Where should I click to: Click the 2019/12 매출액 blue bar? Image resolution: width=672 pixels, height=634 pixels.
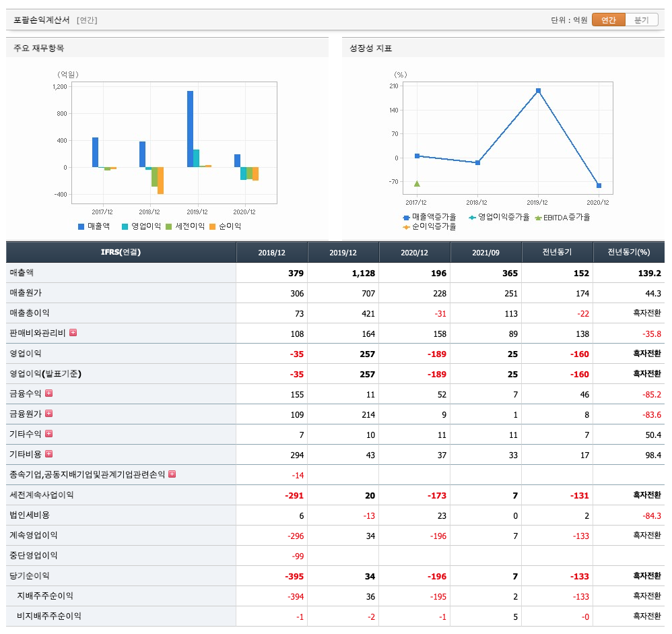coord(191,129)
